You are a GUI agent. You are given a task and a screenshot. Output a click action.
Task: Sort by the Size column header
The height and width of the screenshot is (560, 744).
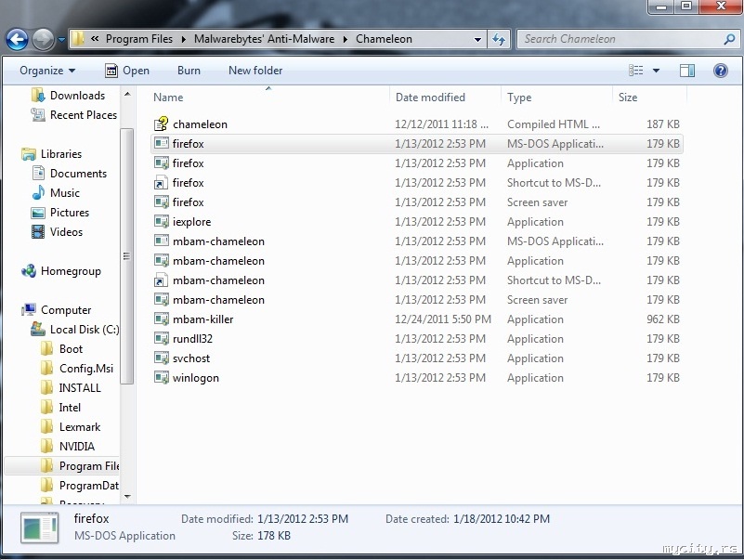(628, 98)
